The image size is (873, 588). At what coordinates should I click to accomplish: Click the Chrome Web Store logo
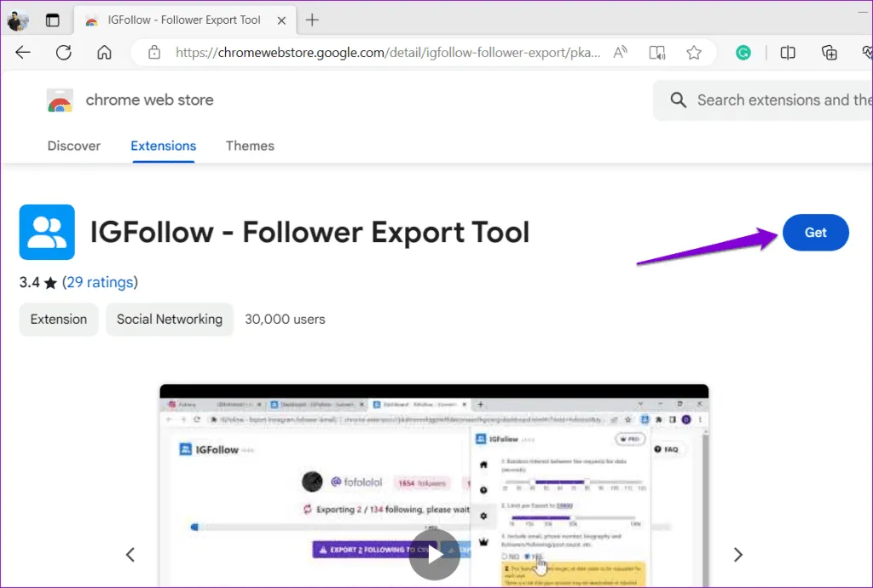coord(60,101)
